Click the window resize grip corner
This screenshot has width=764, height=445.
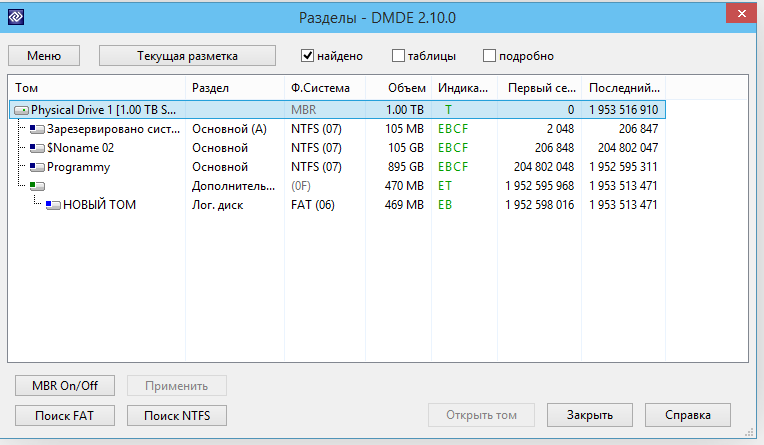749,432
